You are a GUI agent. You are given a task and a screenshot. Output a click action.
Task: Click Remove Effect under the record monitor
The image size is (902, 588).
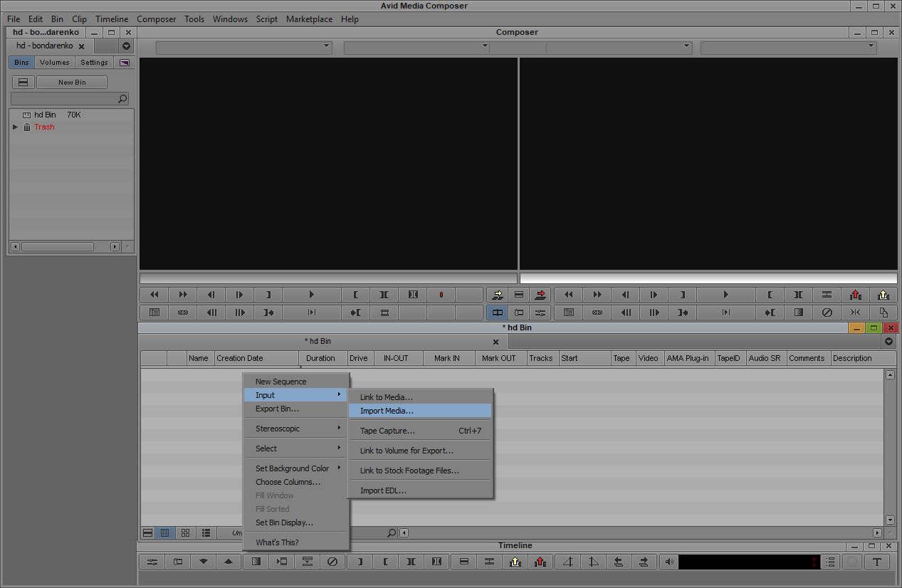point(827,313)
